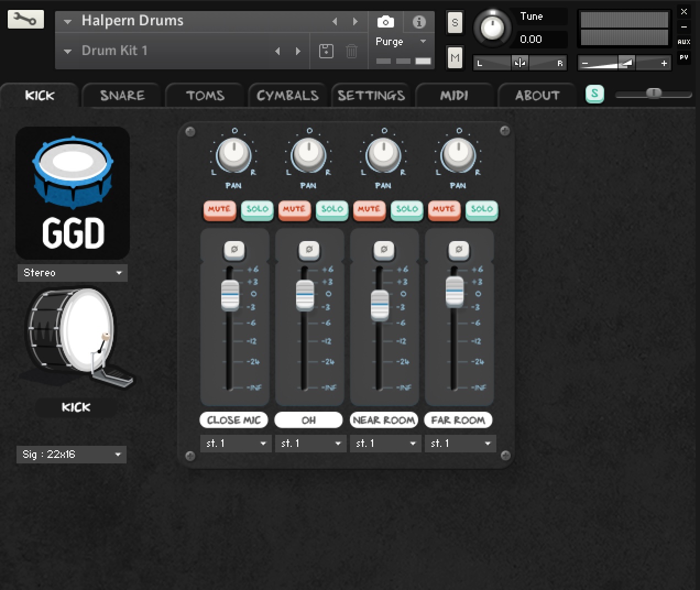This screenshot has width=700, height=590.
Task: Decrease volume with the minus icon
Action: (585, 63)
